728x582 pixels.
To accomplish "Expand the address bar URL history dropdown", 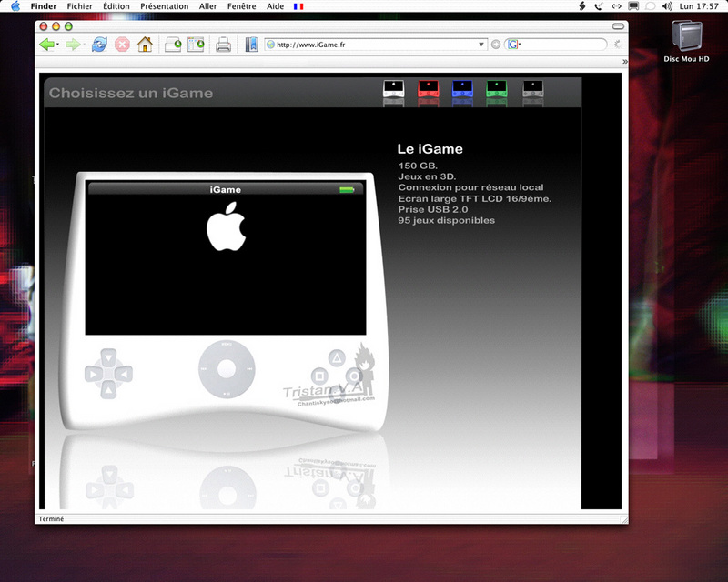I will coord(481,45).
